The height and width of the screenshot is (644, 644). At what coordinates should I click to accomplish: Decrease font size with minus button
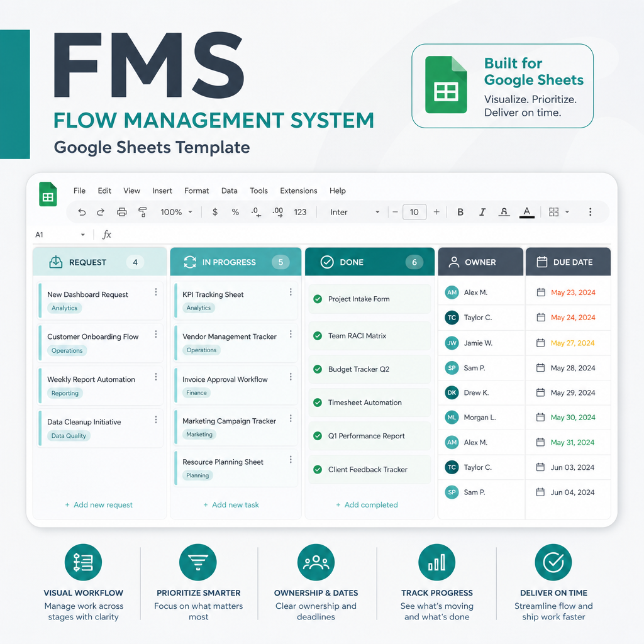coord(395,212)
